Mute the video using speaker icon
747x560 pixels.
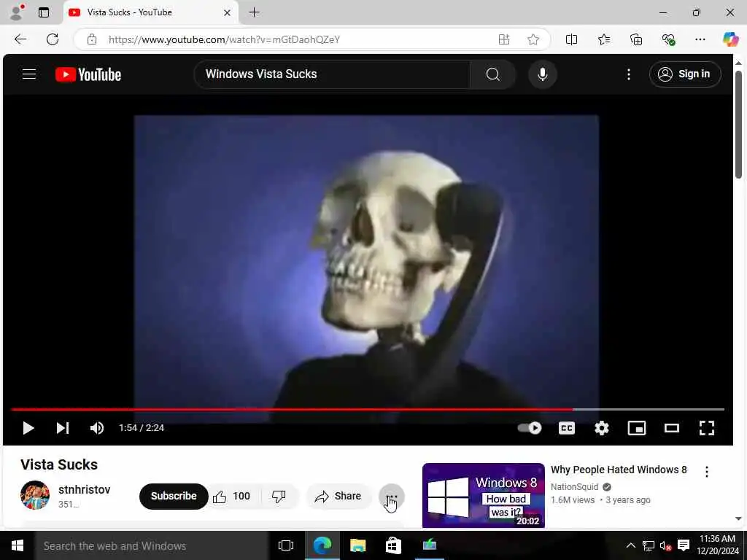click(x=97, y=427)
